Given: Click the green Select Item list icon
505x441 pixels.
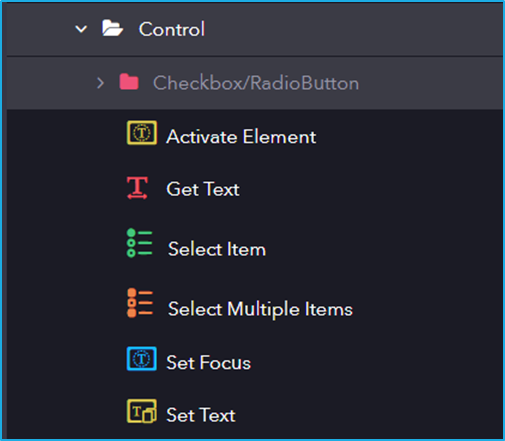Looking at the screenshot, I should pyautogui.click(x=139, y=243).
